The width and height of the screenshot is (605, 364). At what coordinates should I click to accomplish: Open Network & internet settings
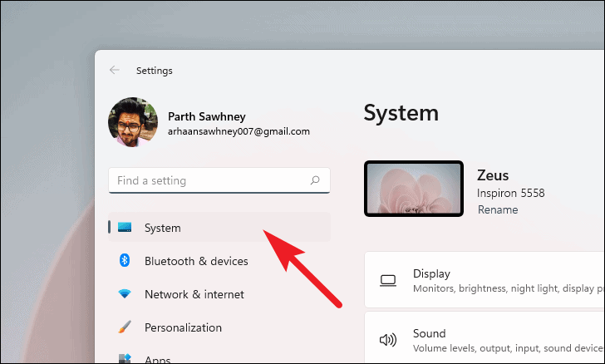[219, 294]
